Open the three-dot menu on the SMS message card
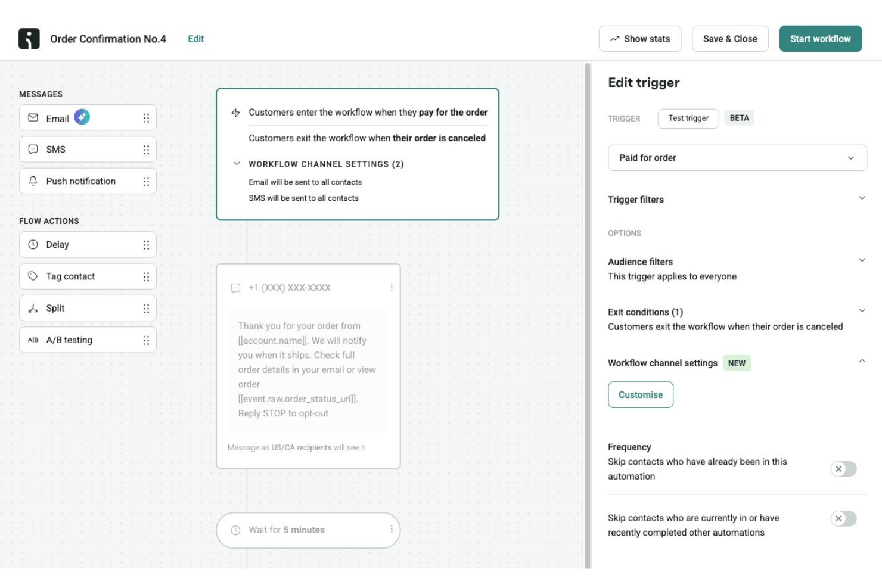This screenshot has width=882, height=588. (392, 287)
